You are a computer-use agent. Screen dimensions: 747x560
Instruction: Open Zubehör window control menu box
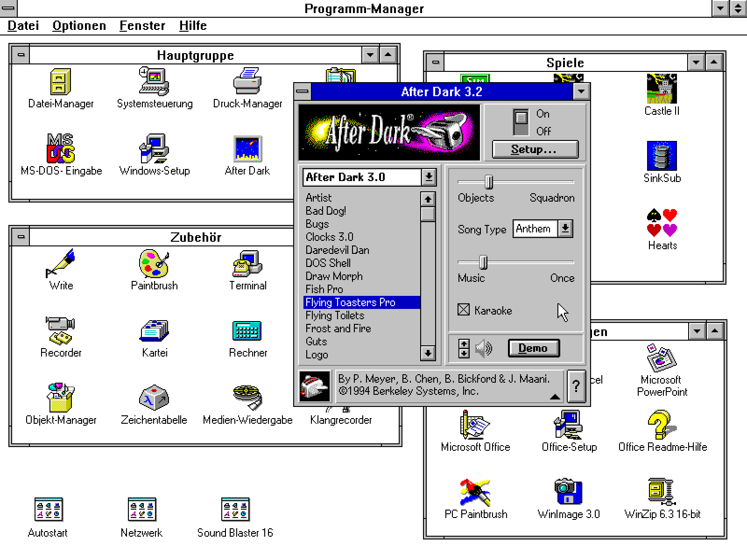21,237
